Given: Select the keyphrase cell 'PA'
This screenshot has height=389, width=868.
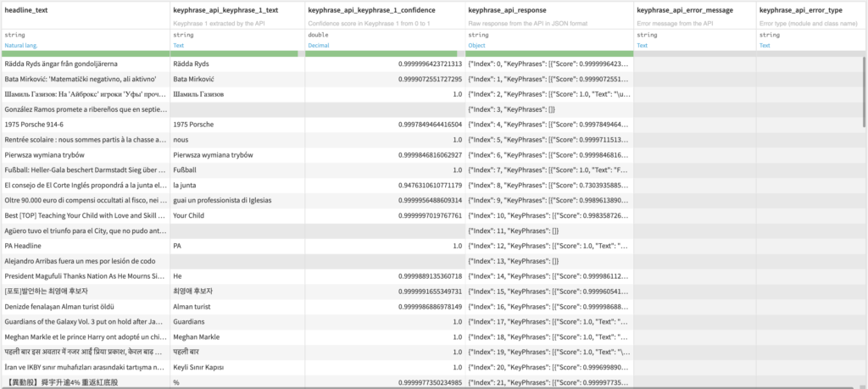Looking at the screenshot, I should click(x=237, y=245).
